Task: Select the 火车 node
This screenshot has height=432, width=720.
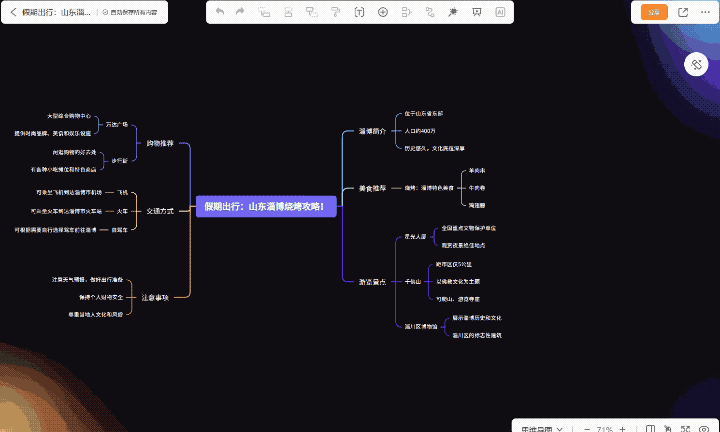Action: pyautogui.click(x=123, y=211)
